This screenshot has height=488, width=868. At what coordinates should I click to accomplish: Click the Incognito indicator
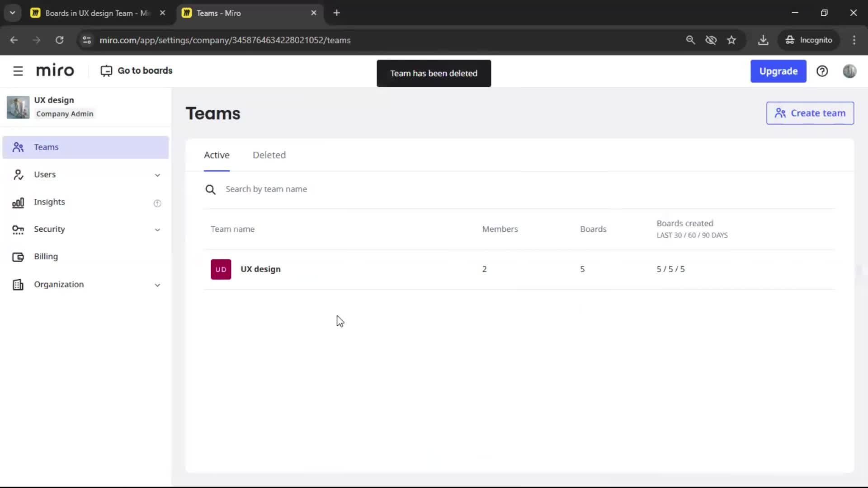(809, 40)
